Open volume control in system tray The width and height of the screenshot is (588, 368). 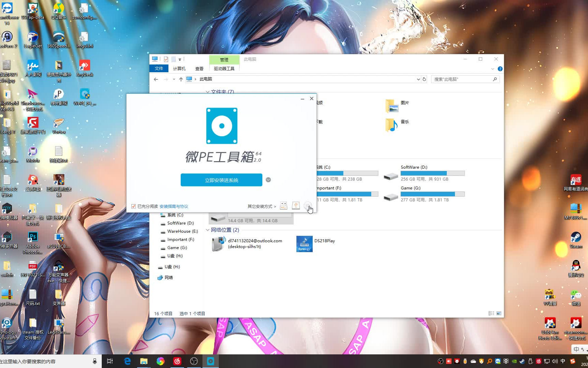tap(555, 361)
